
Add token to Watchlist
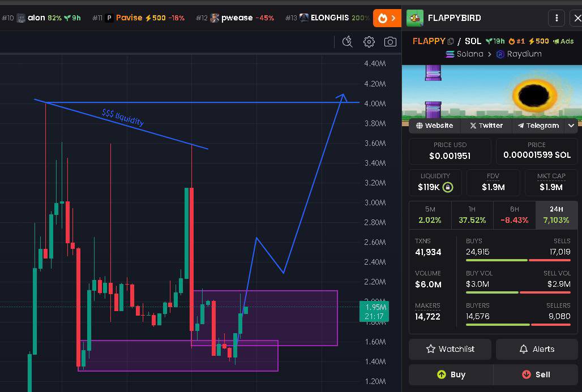click(450, 349)
